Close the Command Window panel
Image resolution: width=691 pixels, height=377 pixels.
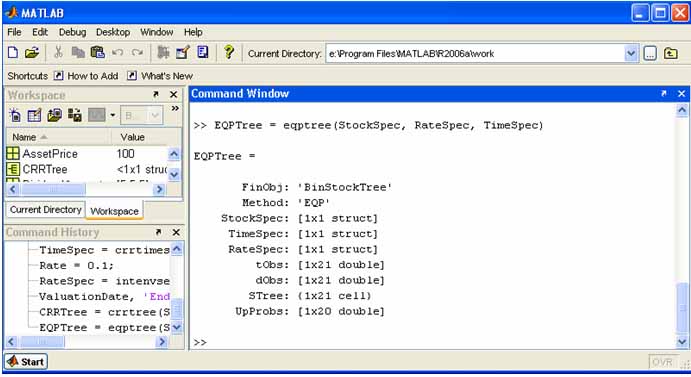click(x=682, y=93)
